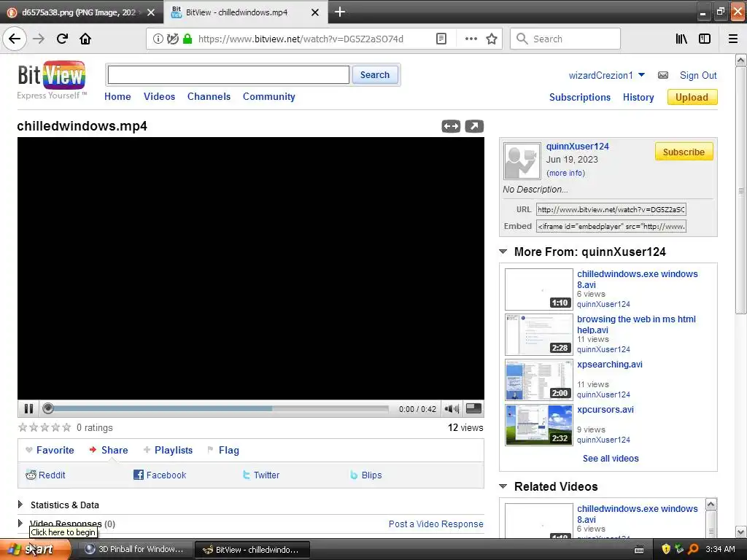Click Post a Video Response link
The width and height of the screenshot is (747, 560).
[436, 524]
